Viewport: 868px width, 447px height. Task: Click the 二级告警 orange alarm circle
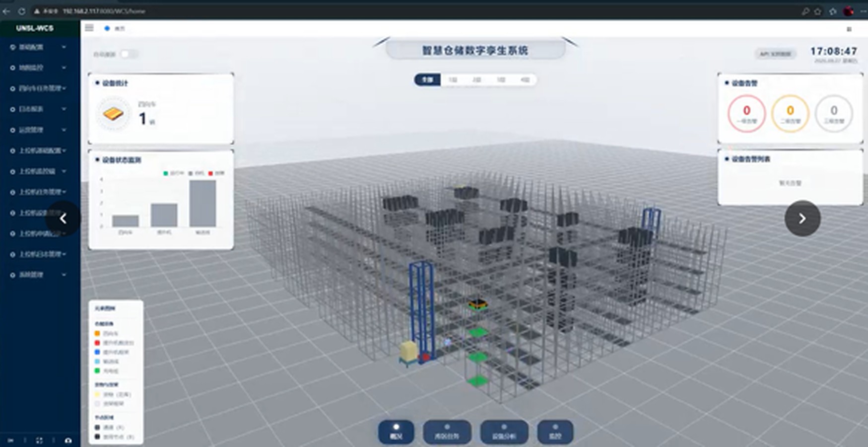(790, 113)
